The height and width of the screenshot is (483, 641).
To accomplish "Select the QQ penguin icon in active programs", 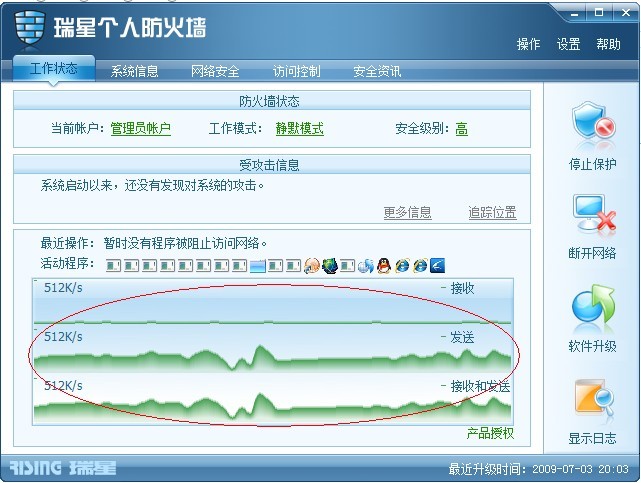I will 383,266.
